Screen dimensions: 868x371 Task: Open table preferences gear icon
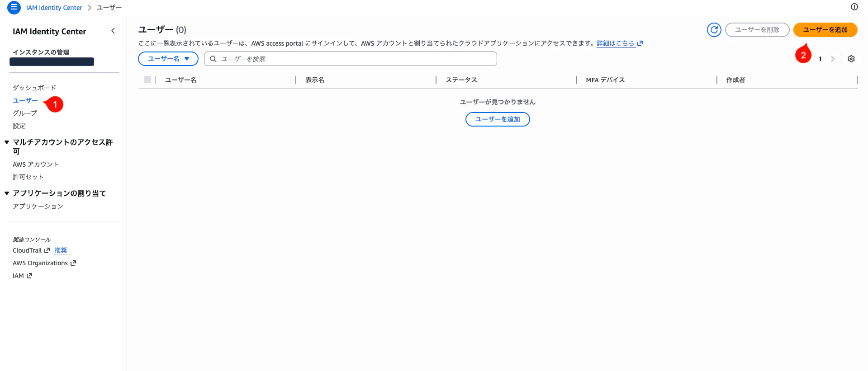(851, 59)
